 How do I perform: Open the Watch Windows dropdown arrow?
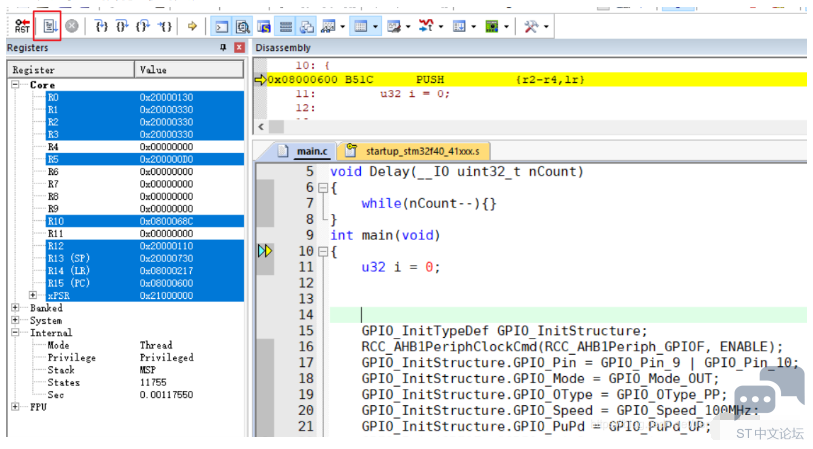pos(343,26)
